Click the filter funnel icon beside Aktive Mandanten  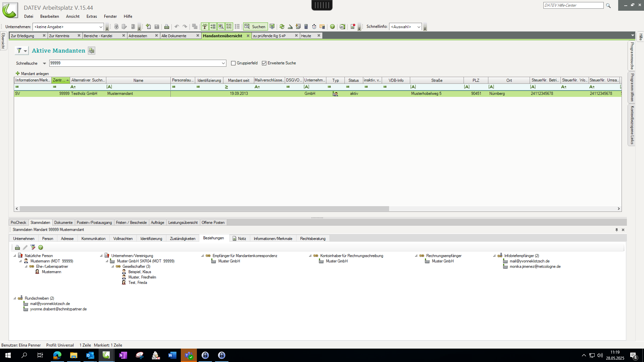[x=19, y=51]
